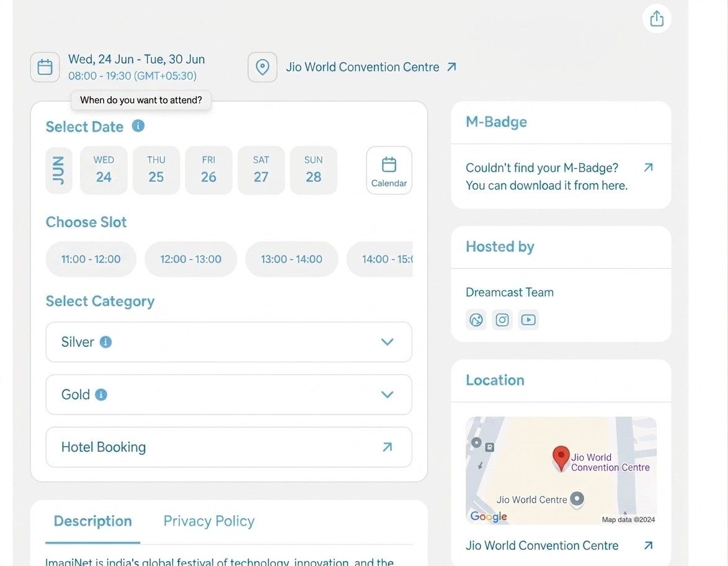Image resolution: width=728 pixels, height=566 pixels.
Task: Open the Dreamcast Team YouTube icon
Action: point(528,320)
